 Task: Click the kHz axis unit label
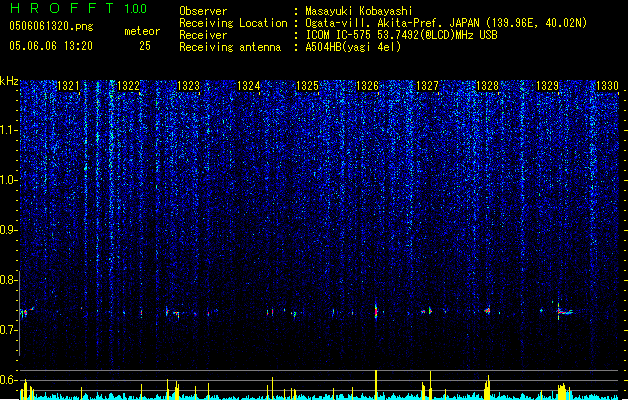pyautogui.click(x=9, y=81)
